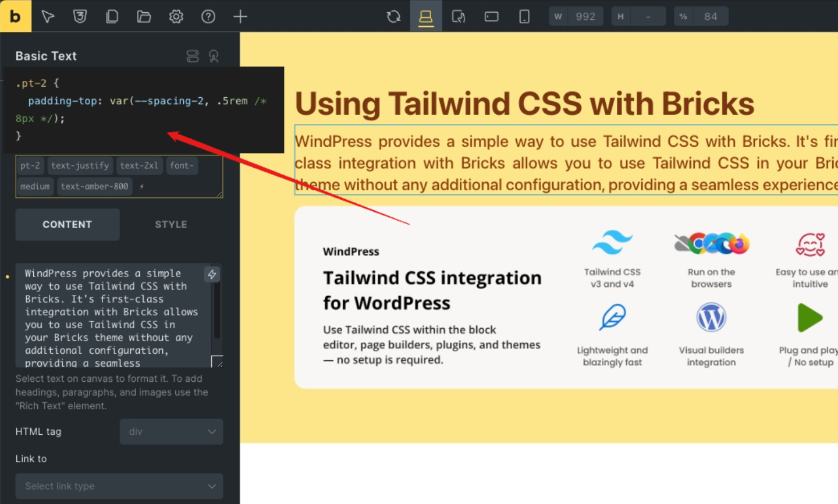The height and width of the screenshot is (504, 838).
Task: Open the CSS shield icon in toolbar
Action: (80, 16)
